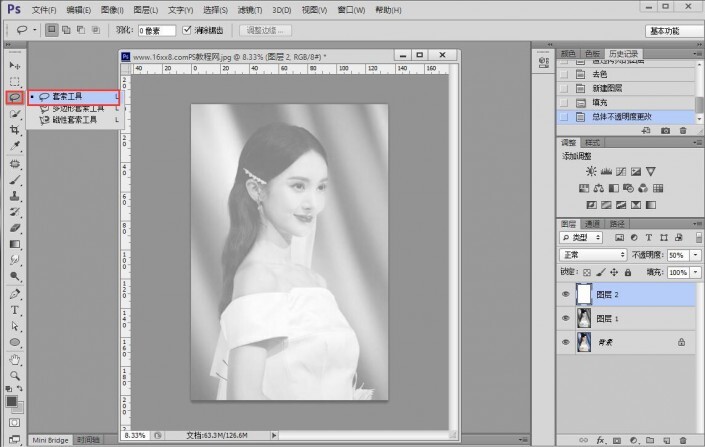Switch to the 通道 channels tab
This screenshot has height=447, width=705.
pyautogui.click(x=593, y=223)
